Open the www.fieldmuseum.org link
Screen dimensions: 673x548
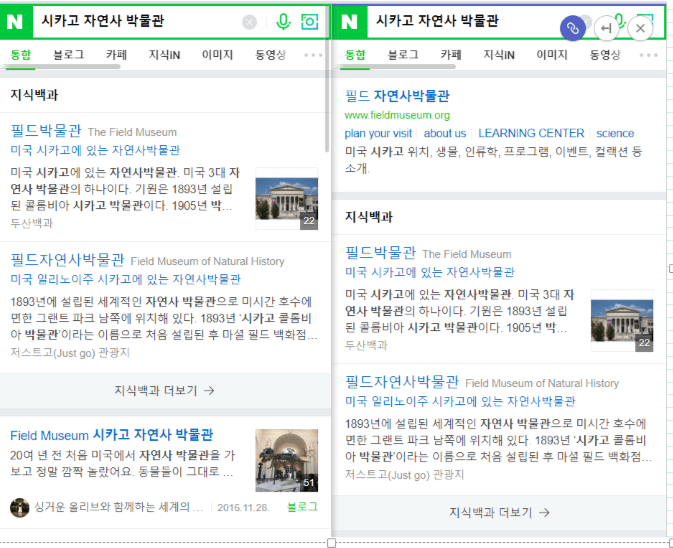point(397,115)
